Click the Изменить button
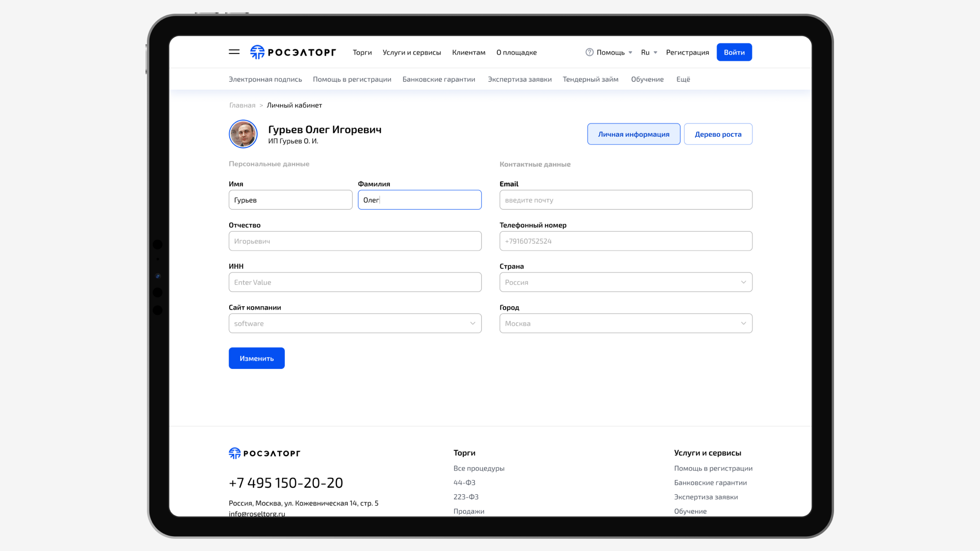The height and width of the screenshot is (551, 980). [x=256, y=358]
